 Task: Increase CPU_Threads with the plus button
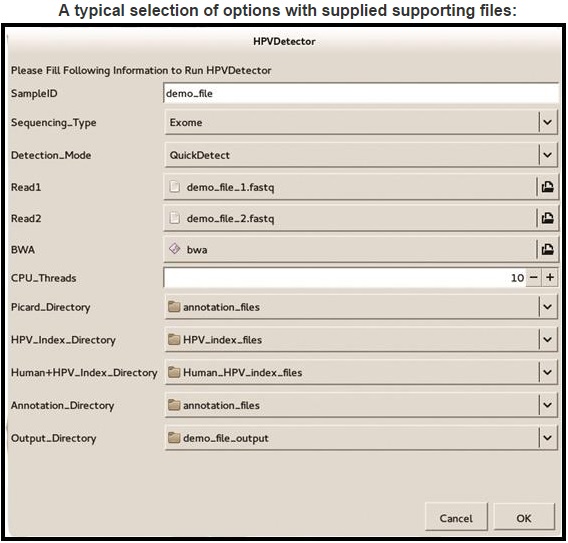[550, 277]
